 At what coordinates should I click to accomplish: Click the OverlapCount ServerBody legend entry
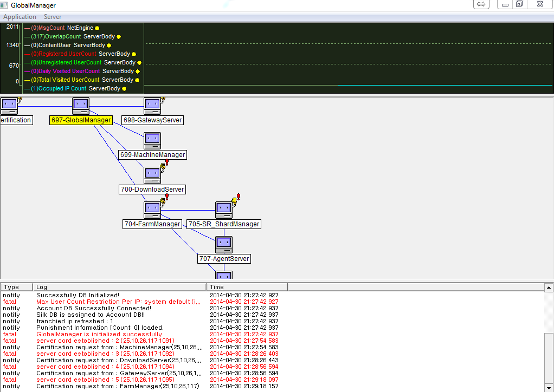coord(73,37)
